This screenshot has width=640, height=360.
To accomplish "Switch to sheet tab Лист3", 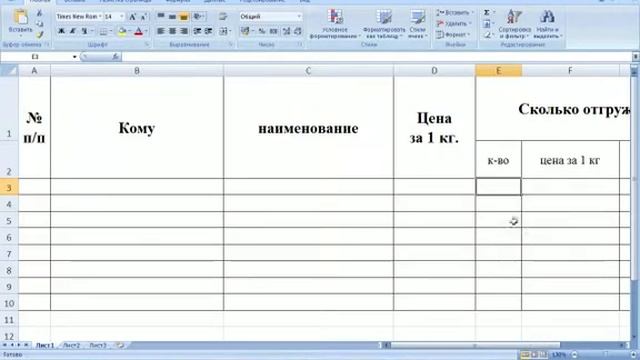I will 98,345.
